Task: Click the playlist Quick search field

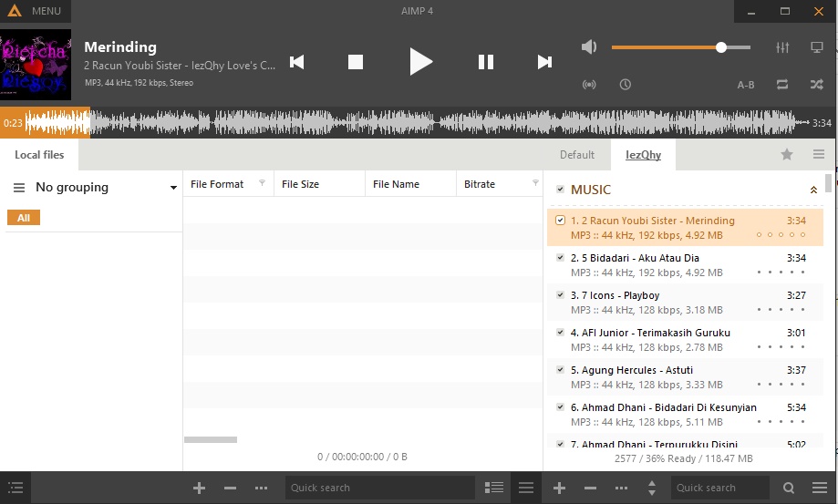Action: [719, 488]
